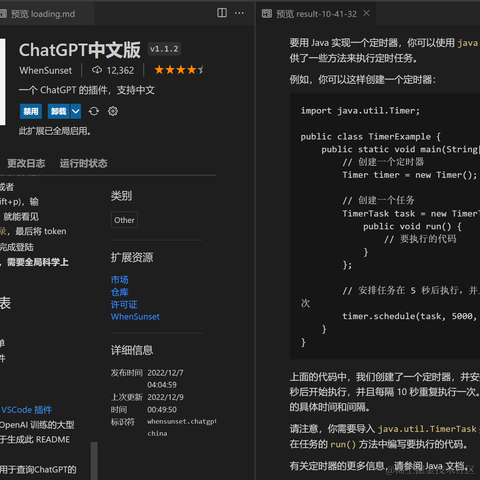480x480 pixels.
Task: Open the 运行时状态 tab
Action: coord(83,163)
